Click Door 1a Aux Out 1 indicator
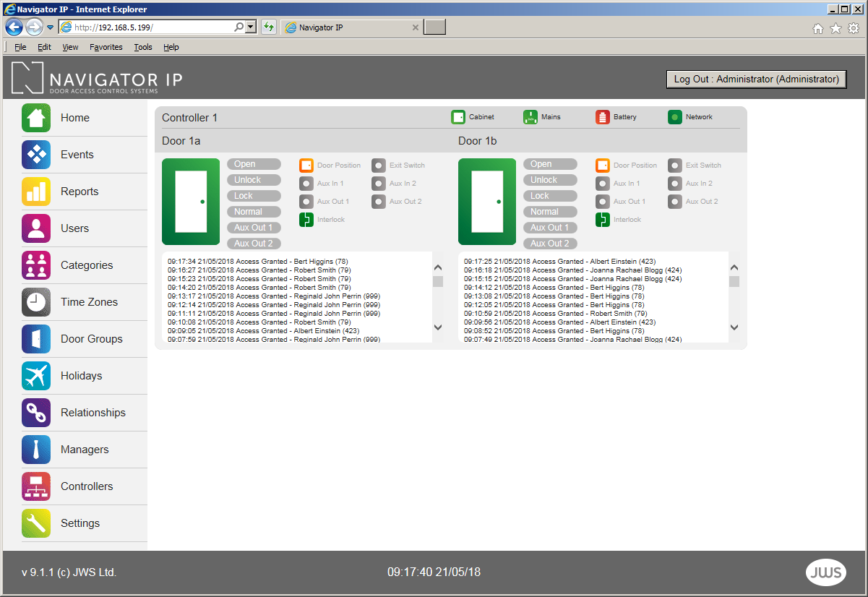The width and height of the screenshot is (868, 597). coord(306,202)
